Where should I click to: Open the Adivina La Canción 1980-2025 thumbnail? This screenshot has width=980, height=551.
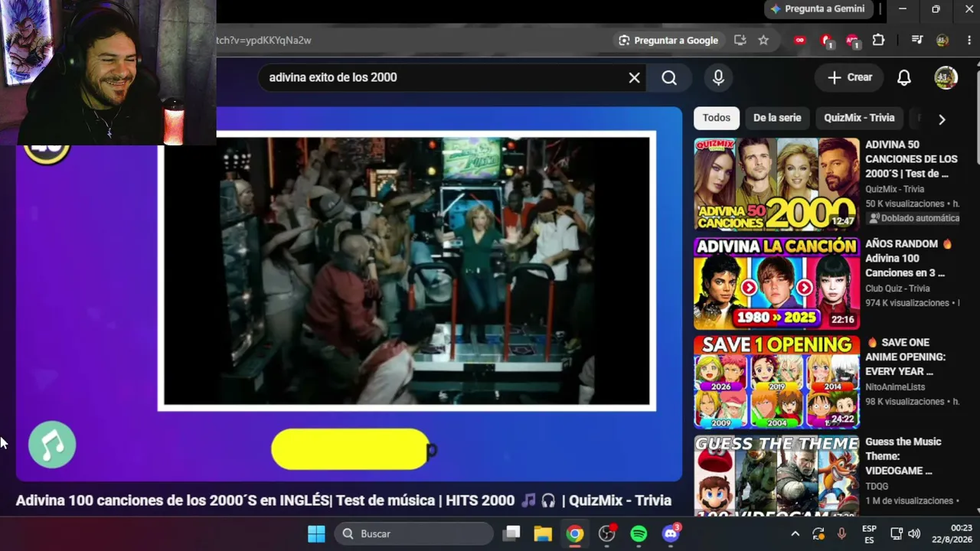(776, 283)
